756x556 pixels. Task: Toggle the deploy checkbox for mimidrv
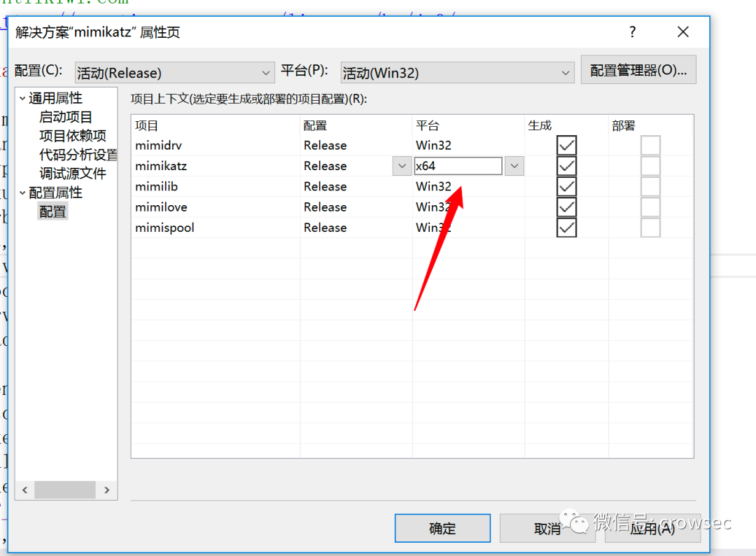click(650, 145)
